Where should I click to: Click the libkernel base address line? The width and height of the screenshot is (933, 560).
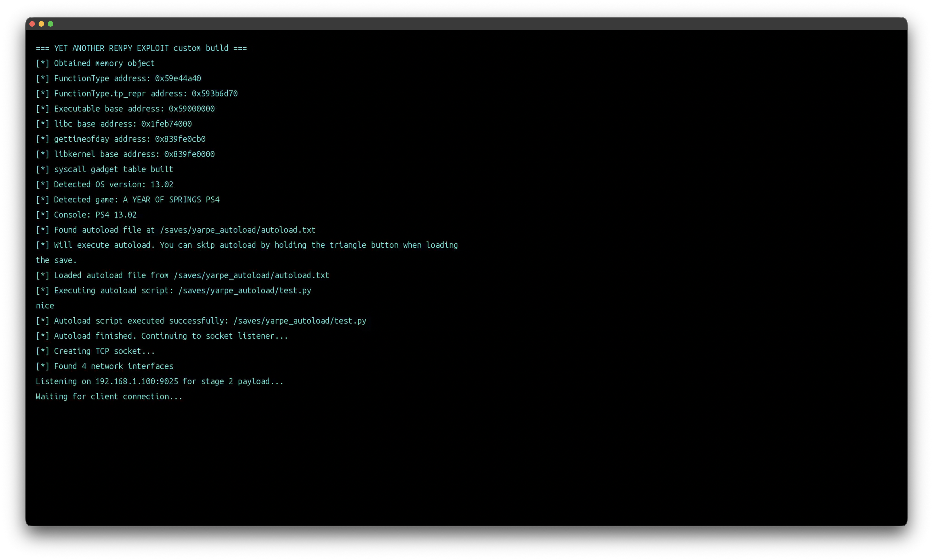pyautogui.click(x=125, y=154)
